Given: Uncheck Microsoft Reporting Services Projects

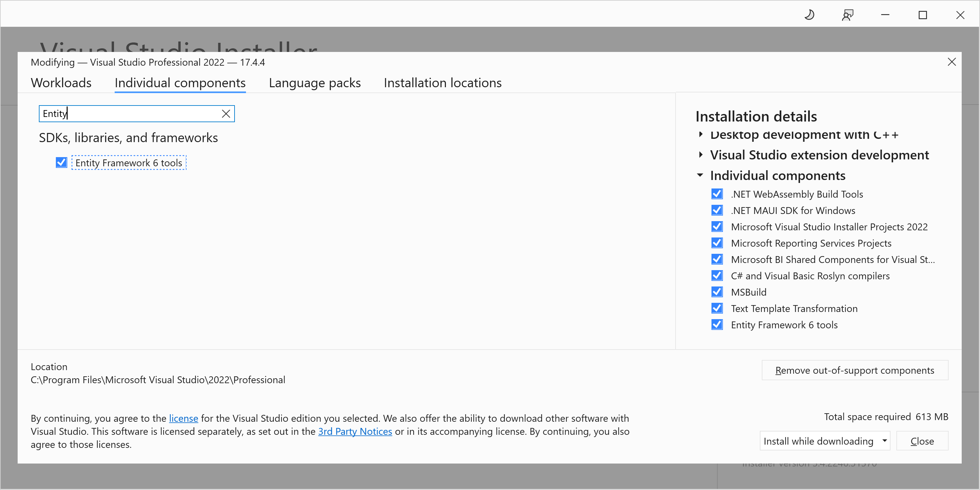Looking at the screenshot, I should [717, 243].
